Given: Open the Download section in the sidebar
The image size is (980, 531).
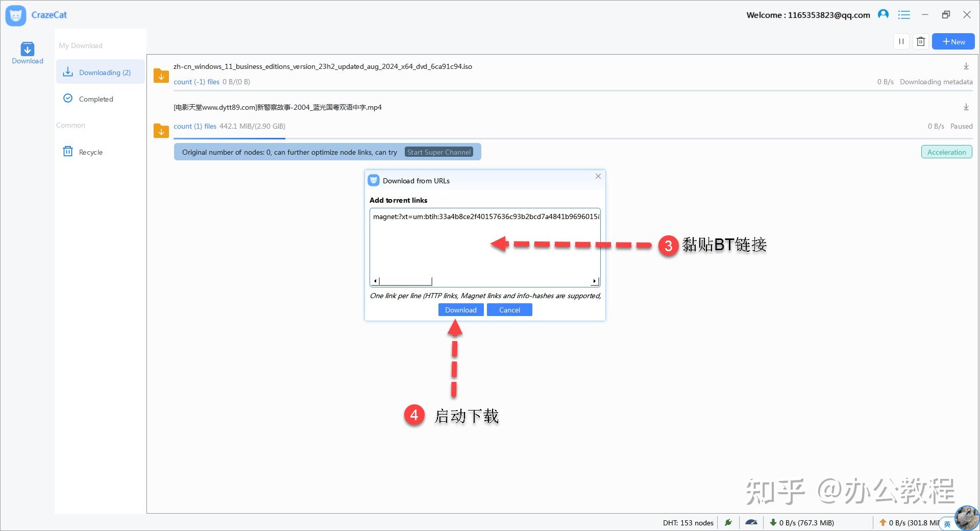Looking at the screenshot, I should click(28, 53).
